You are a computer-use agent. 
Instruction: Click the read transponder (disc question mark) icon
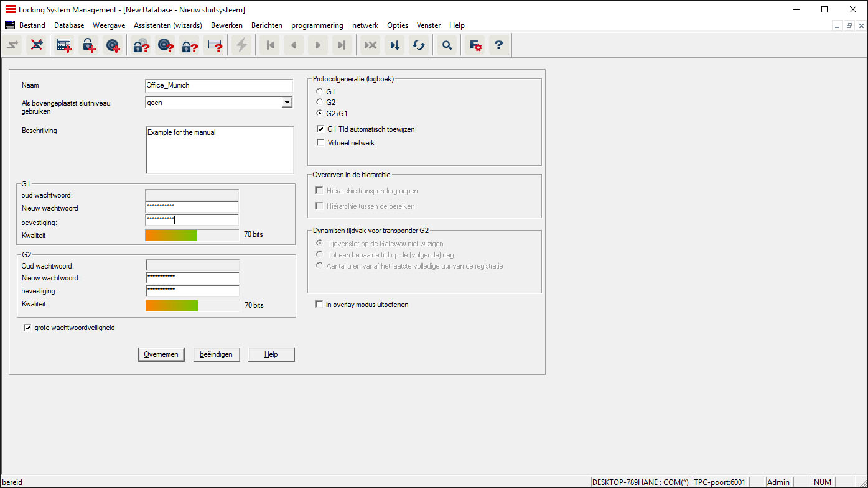pyautogui.click(x=165, y=45)
